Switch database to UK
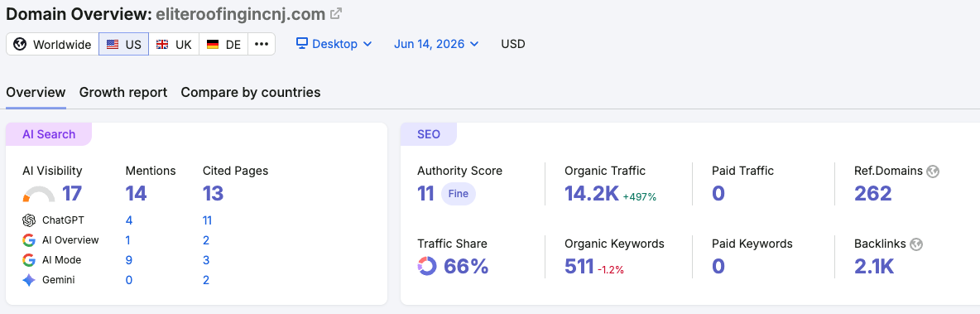 pyautogui.click(x=174, y=45)
